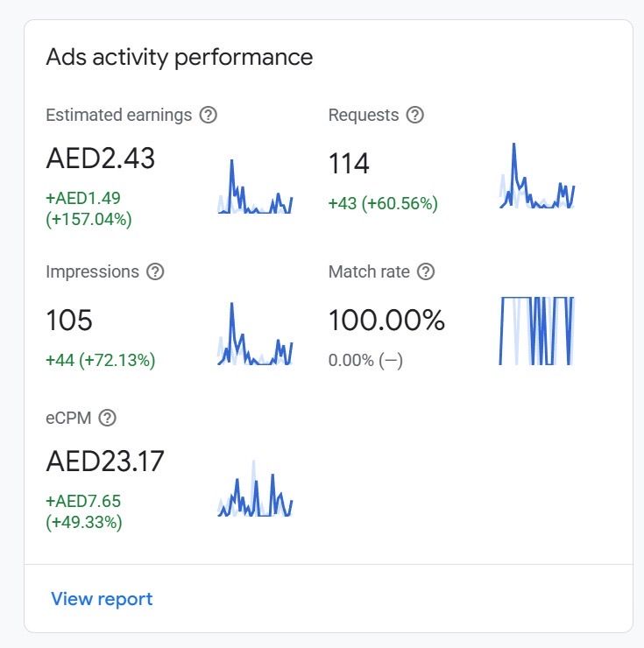
Task: Open help tooltip next to Requests
Action: [x=415, y=115]
